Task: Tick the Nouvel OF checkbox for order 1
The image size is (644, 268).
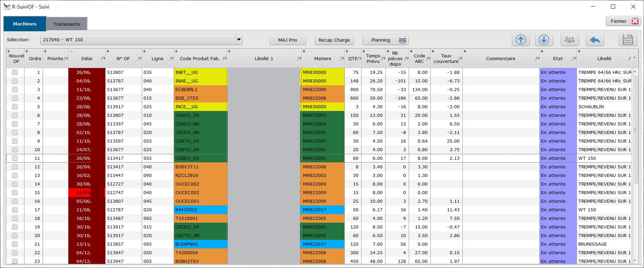Action: [15, 72]
